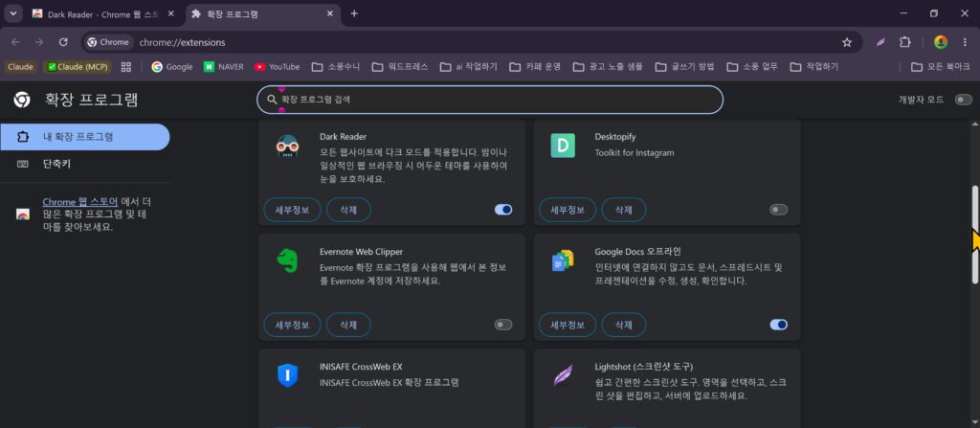The height and width of the screenshot is (428, 980).
Task: Click the Lightshot feather icon in the card
Action: 563,376
